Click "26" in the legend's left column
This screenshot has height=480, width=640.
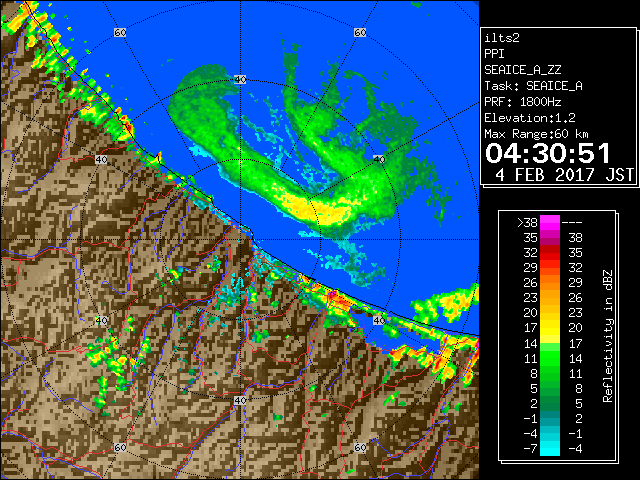(x=530, y=282)
